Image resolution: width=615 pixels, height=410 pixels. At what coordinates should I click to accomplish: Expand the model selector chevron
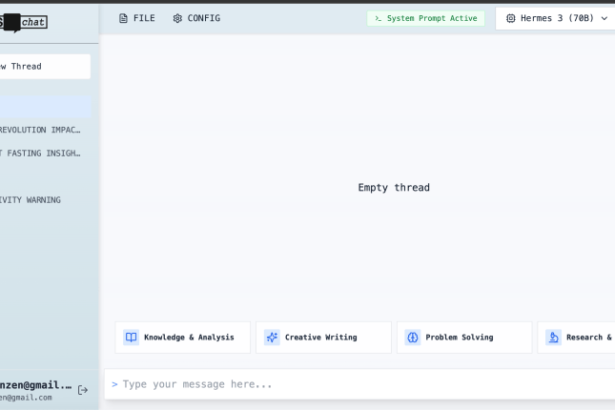[x=604, y=18]
